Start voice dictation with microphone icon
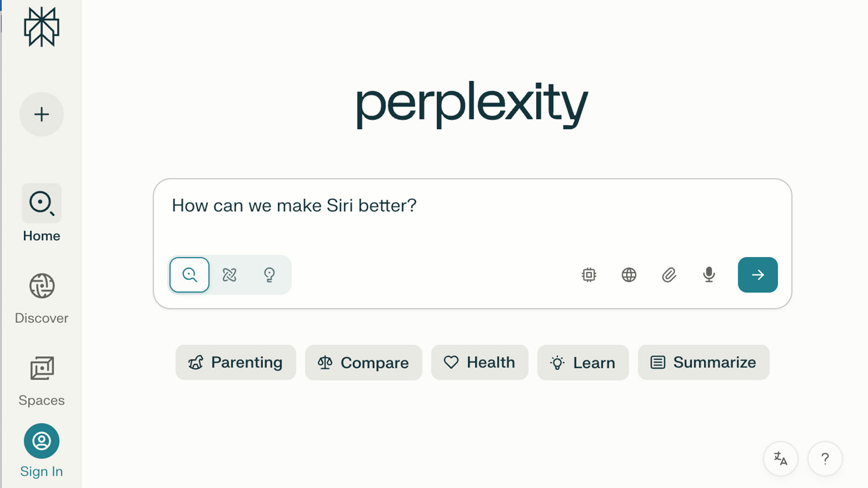 [x=709, y=275]
